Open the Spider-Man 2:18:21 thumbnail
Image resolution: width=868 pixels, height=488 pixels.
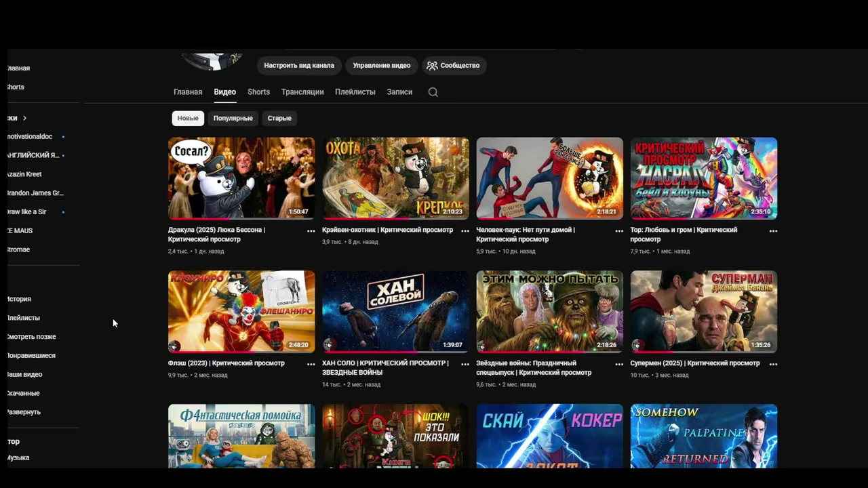click(549, 178)
